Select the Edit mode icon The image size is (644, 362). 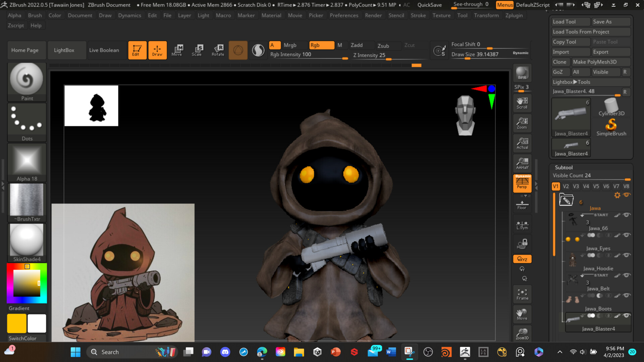click(x=137, y=50)
